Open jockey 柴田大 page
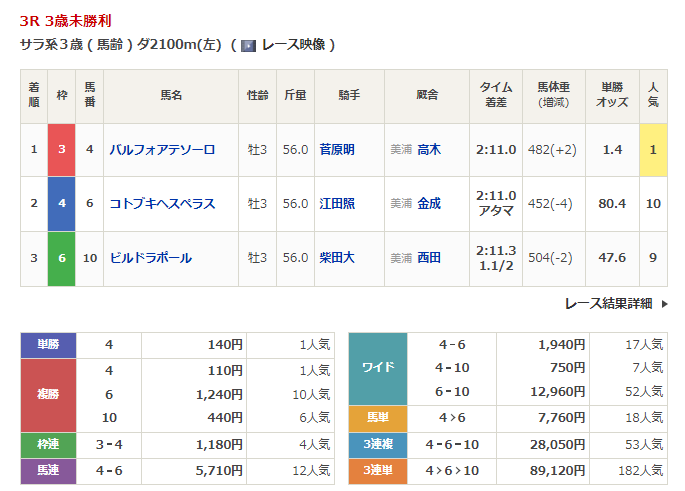The height and width of the screenshot is (491, 685). (337, 258)
